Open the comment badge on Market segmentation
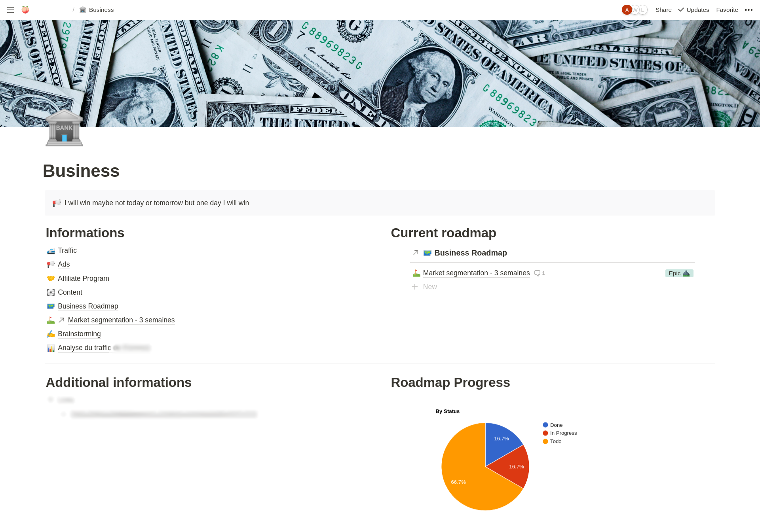This screenshot has height=532, width=760. tap(539, 273)
